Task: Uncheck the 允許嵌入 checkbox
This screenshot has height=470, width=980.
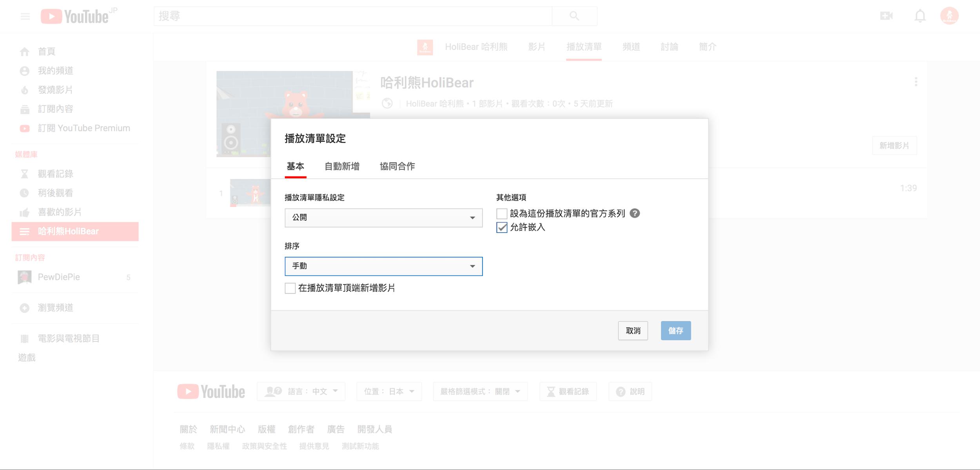Action: (x=502, y=227)
